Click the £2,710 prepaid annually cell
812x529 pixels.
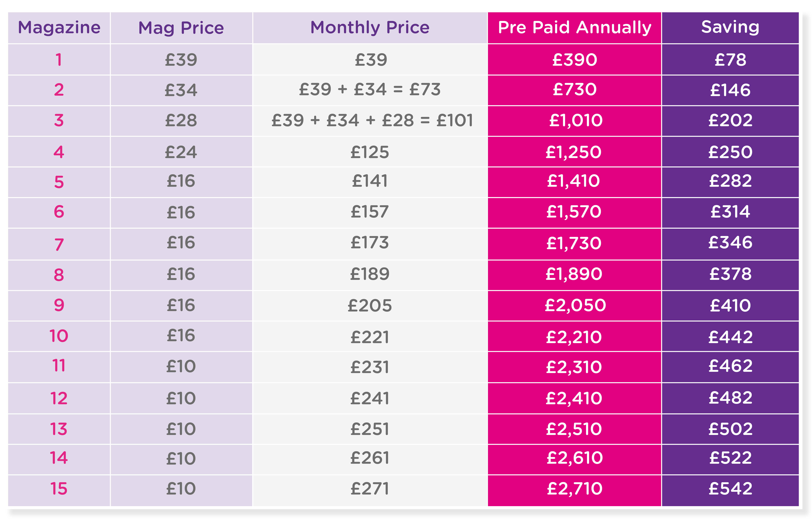(x=575, y=489)
